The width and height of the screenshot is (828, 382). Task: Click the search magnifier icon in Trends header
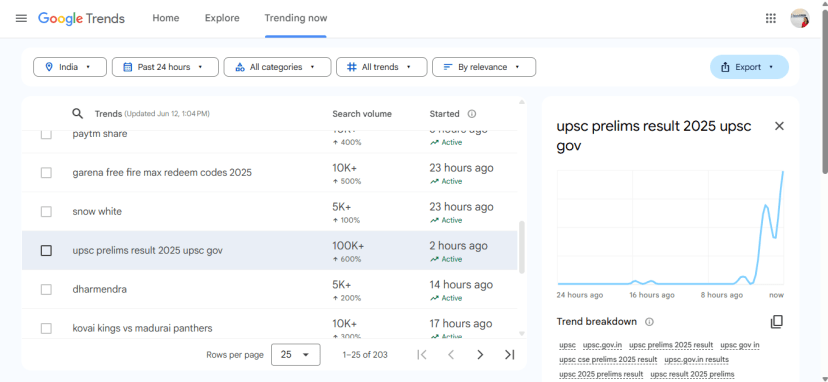78,114
